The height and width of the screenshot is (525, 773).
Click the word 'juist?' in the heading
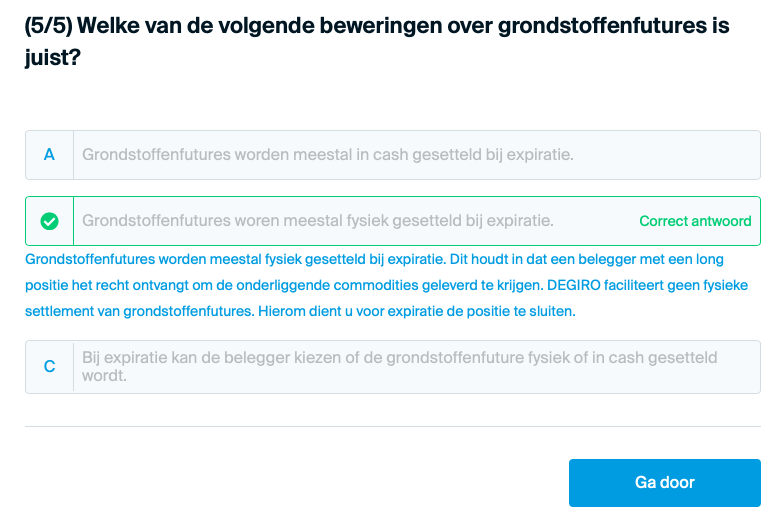[x=53, y=57]
